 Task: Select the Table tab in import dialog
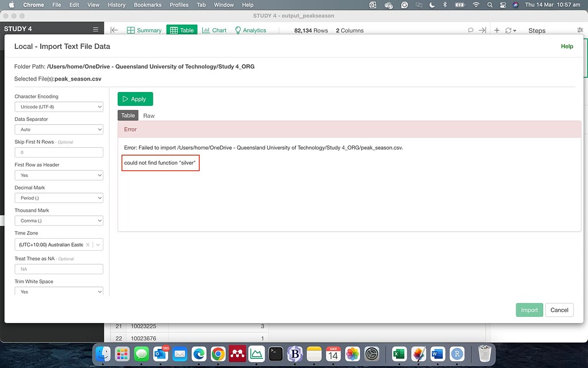[x=127, y=115]
